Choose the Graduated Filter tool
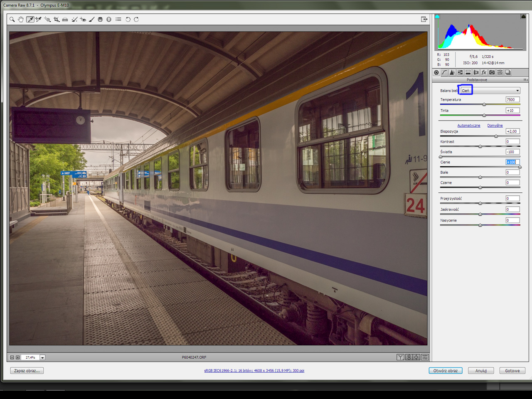 [x=100, y=20]
